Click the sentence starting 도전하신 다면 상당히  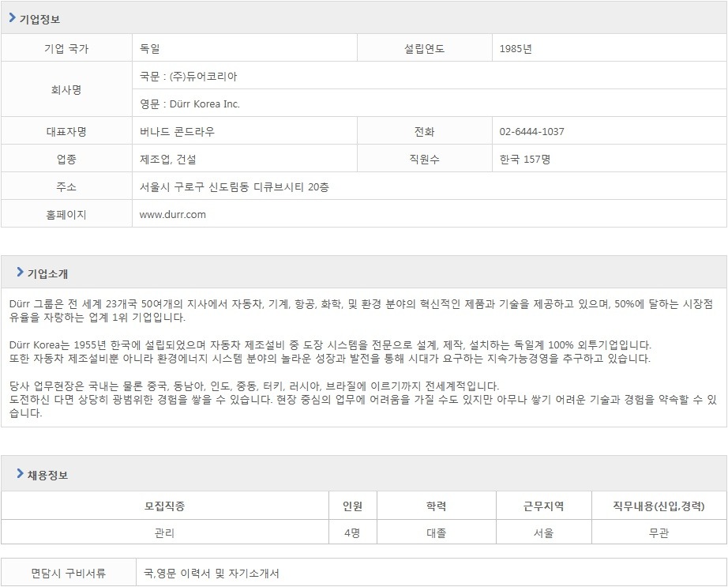[x=363, y=406]
